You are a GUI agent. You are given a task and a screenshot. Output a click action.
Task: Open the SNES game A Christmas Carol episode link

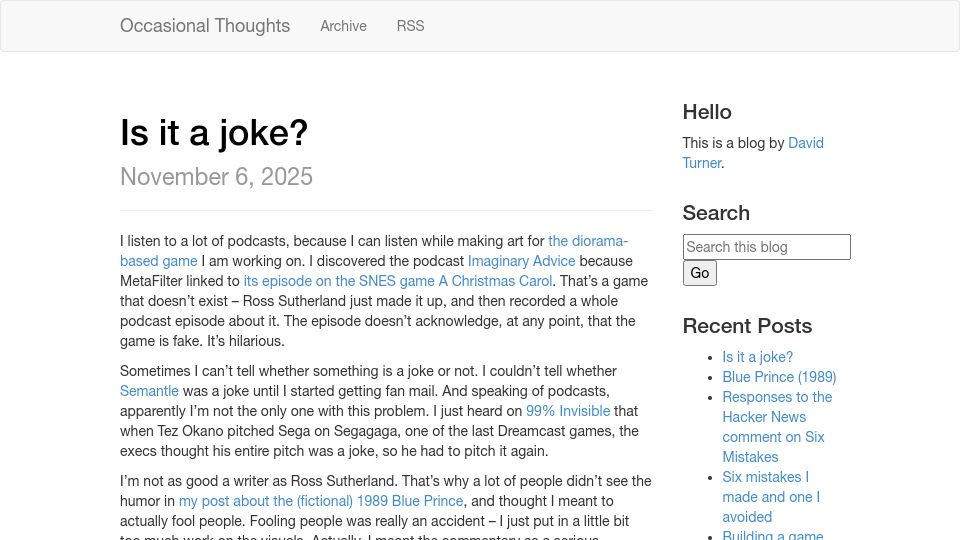(398, 281)
